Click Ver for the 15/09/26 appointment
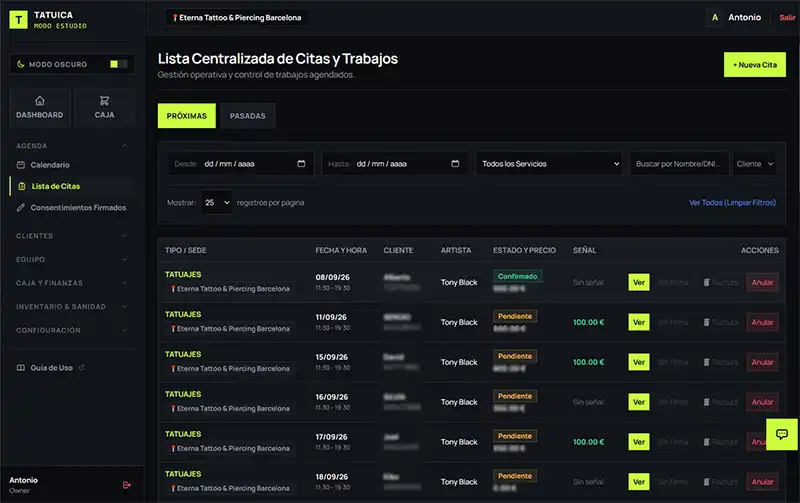Image resolution: width=800 pixels, height=503 pixels. pyautogui.click(x=639, y=362)
